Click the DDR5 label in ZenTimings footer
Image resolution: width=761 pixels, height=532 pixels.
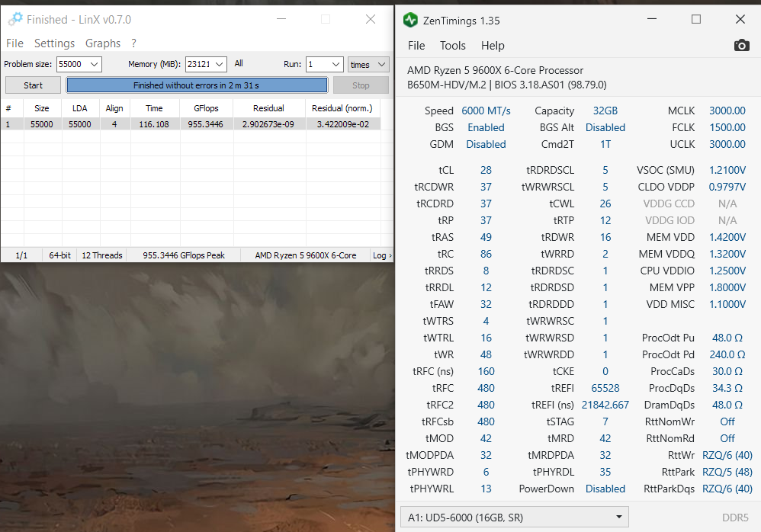[735, 518]
